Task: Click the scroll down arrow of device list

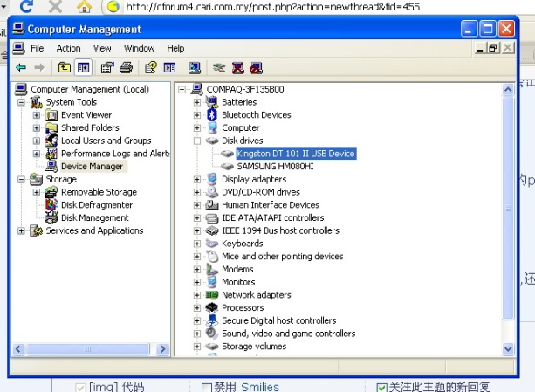Action: (x=508, y=348)
